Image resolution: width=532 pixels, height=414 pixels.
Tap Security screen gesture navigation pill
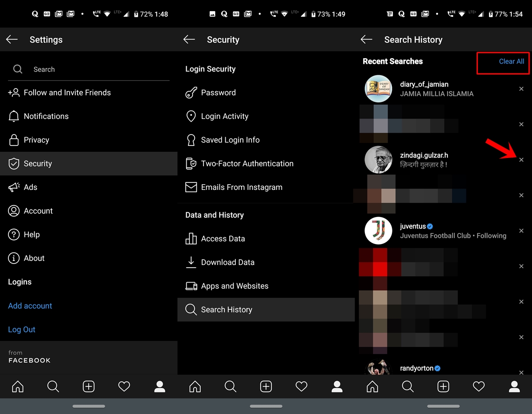266,406
